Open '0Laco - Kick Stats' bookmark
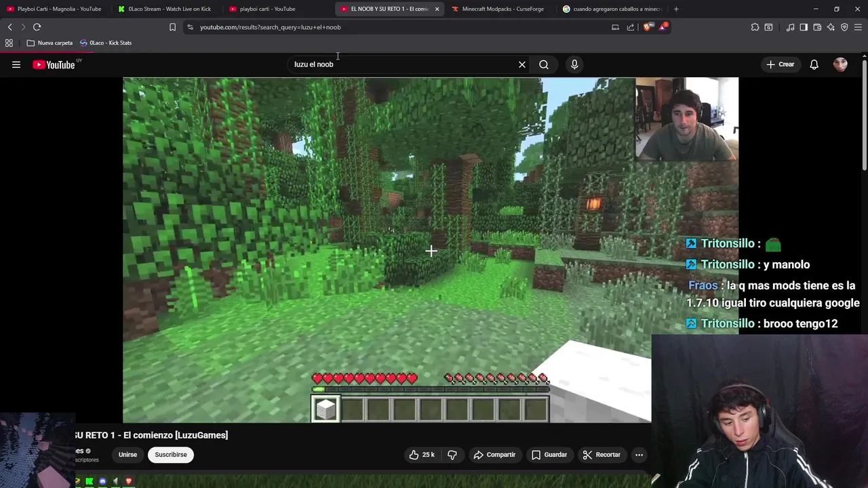This screenshot has height=488, width=868. coord(106,43)
